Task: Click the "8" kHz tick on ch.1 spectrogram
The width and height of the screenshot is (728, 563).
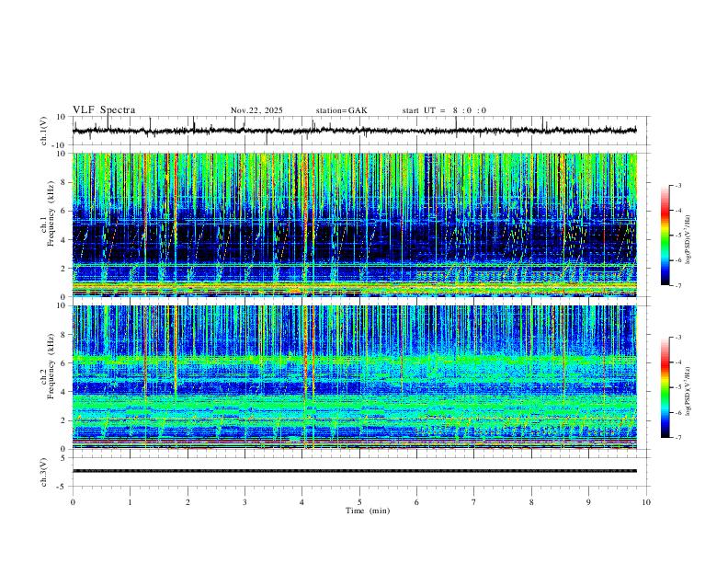Action: click(x=63, y=182)
